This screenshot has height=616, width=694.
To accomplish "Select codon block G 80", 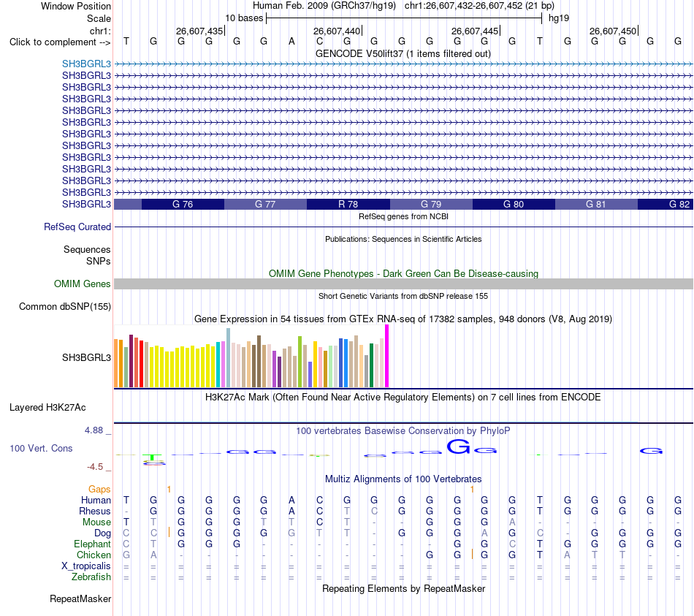I will tap(514, 204).
